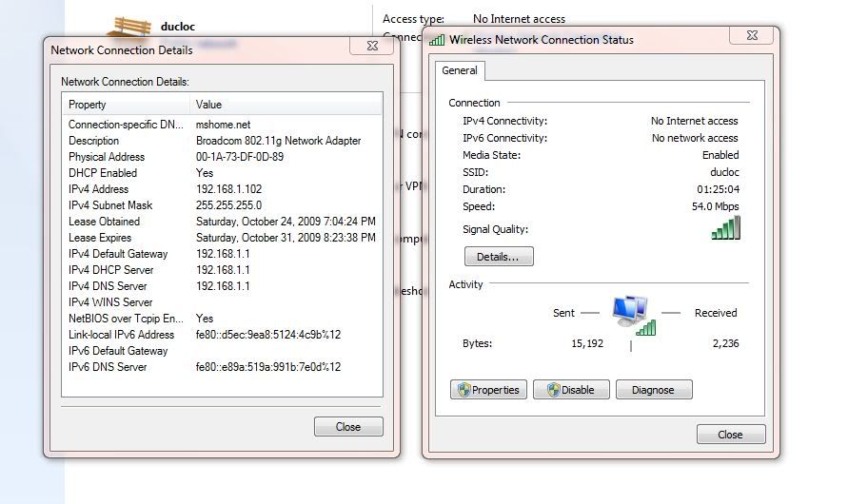Select the IPv4 WINS Server row
The height and width of the screenshot is (504, 868).
click(x=222, y=302)
